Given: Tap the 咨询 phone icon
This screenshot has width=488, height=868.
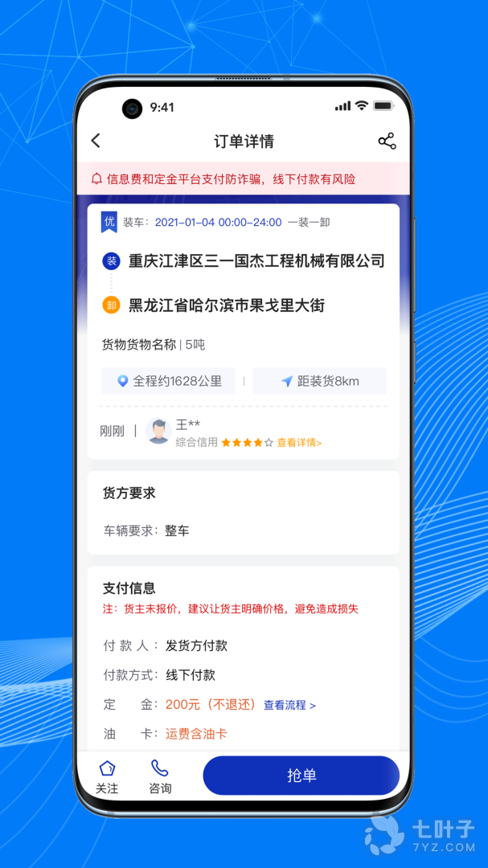Looking at the screenshot, I should coord(159,768).
